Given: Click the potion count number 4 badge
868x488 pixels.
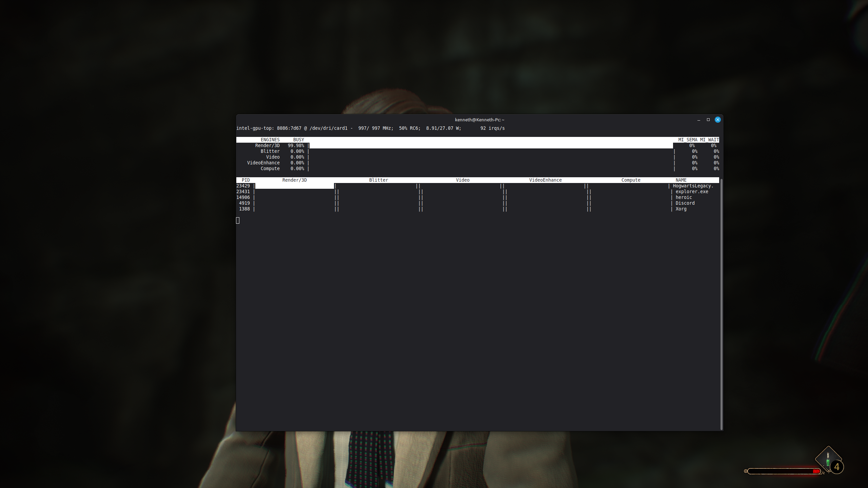Looking at the screenshot, I should click(x=837, y=467).
